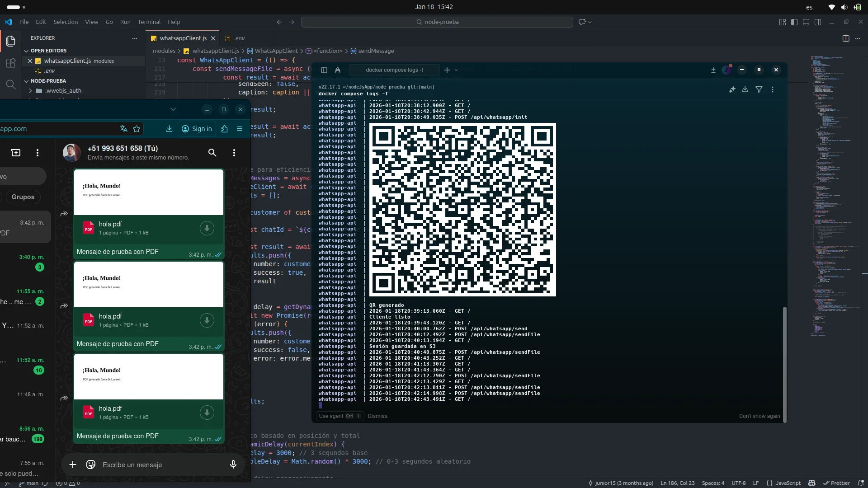Click Don't show again in terminal
The height and width of the screenshot is (488, 868).
759,416
